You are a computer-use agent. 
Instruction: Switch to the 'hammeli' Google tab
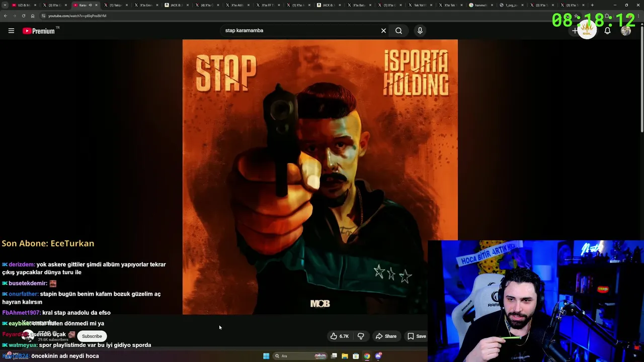click(x=480, y=5)
